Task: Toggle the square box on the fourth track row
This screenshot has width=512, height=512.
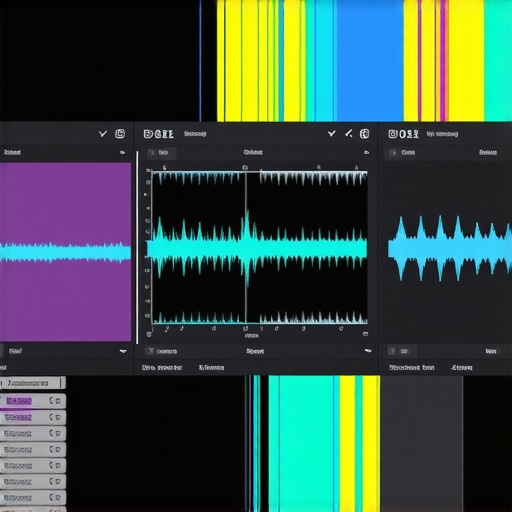Action: [58, 450]
